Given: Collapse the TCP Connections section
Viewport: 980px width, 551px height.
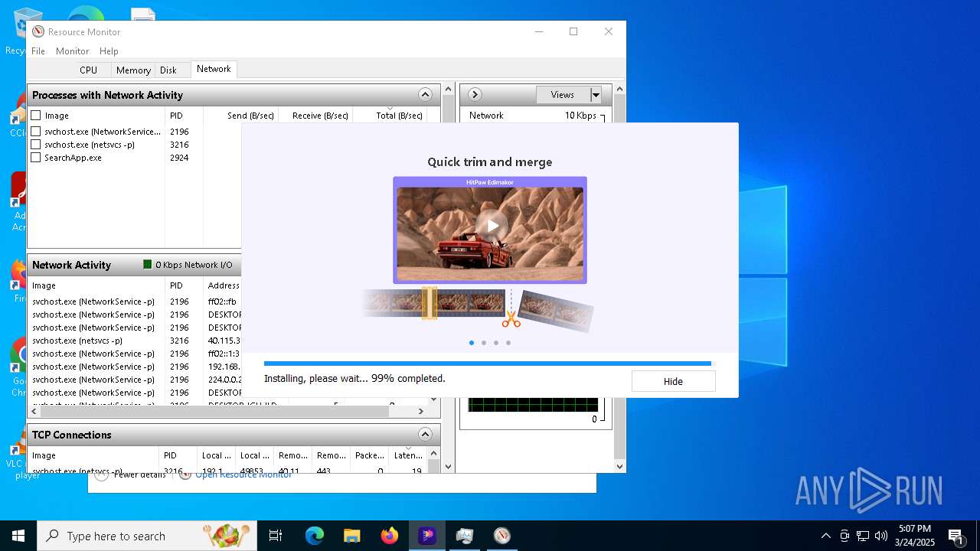Looking at the screenshot, I should tap(425, 435).
